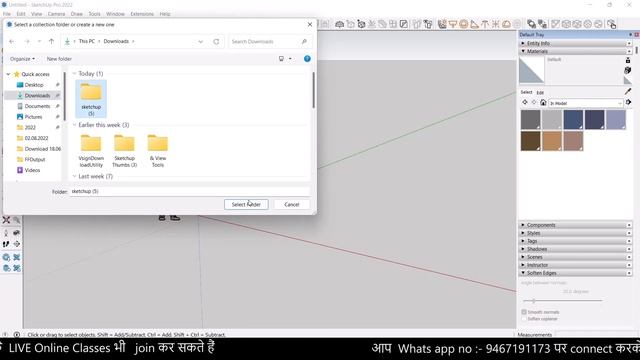Click Downloads in the address breadcrumb
The height and width of the screenshot is (360, 640).
pyautogui.click(x=116, y=41)
